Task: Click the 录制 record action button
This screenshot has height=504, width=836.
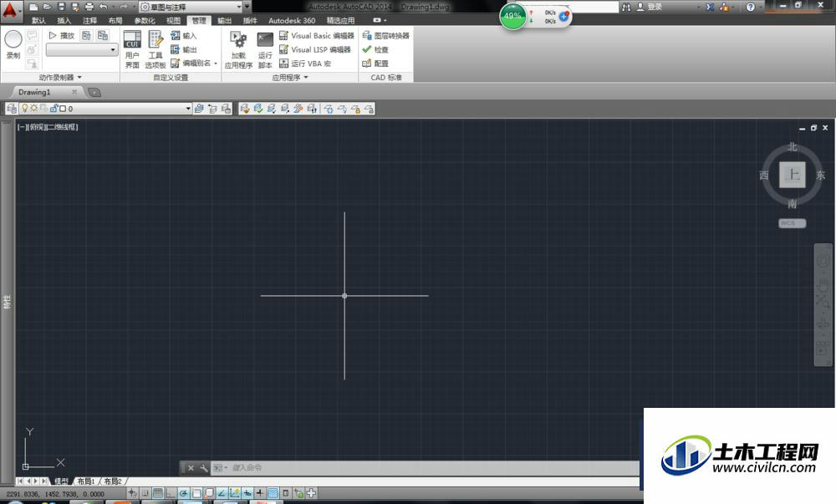Action: pos(13,44)
